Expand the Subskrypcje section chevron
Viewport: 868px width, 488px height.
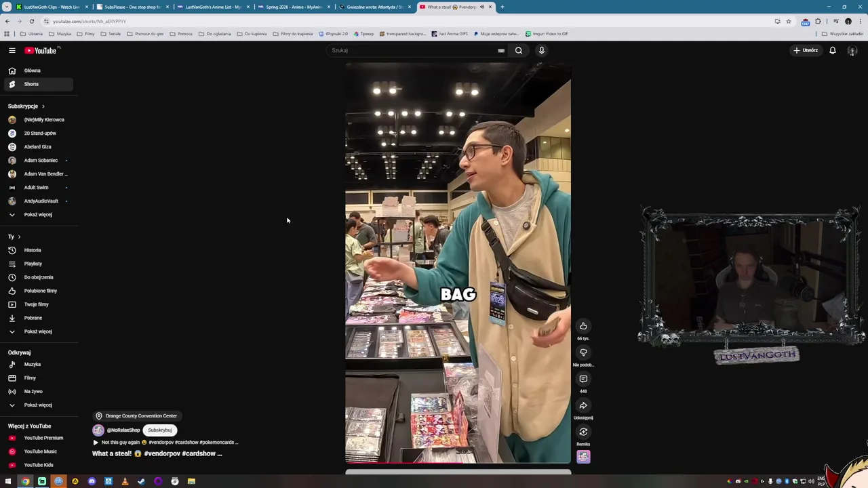tap(43, 106)
